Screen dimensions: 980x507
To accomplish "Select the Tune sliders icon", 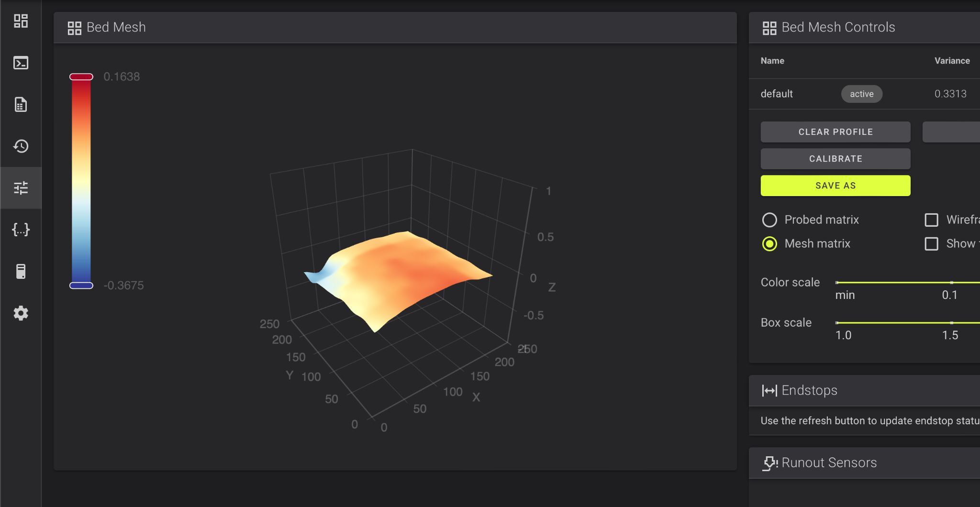I will coord(21,187).
